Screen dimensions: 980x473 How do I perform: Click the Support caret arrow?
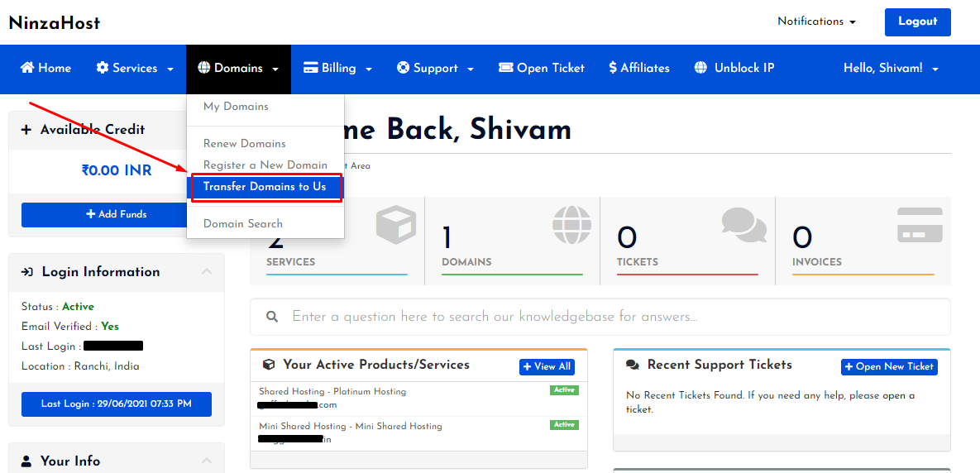click(x=471, y=69)
